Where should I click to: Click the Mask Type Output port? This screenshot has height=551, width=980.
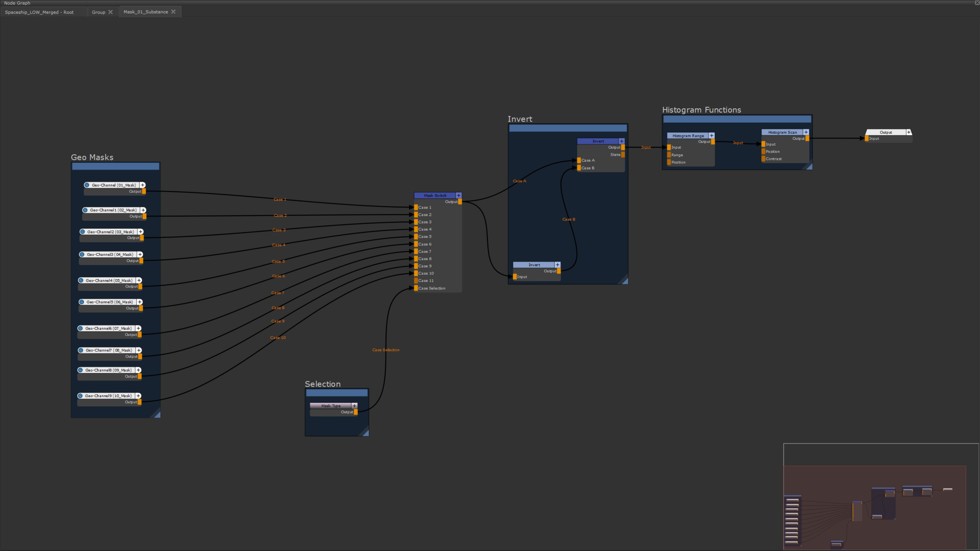(x=356, y=412)
